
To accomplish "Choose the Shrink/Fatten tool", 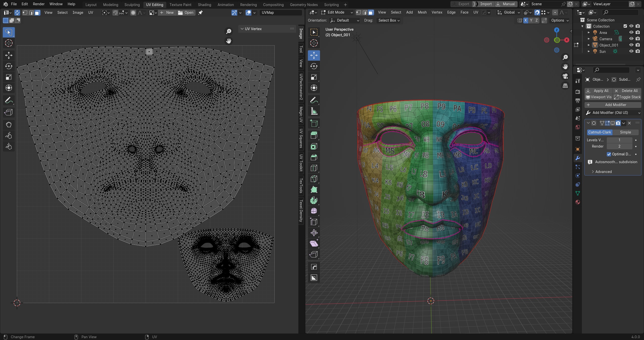I will [x=314, y=233].
